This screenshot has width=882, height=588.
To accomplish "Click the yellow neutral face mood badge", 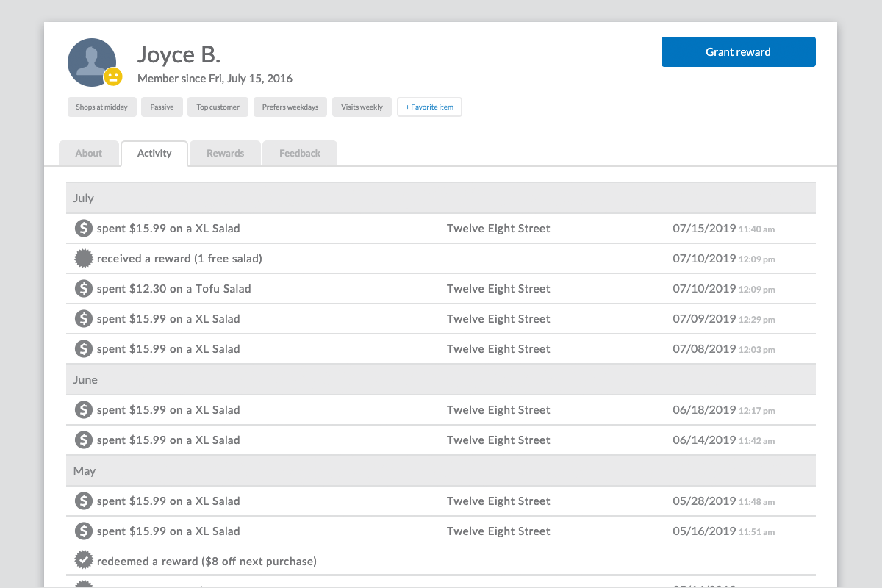I will 112,76.
